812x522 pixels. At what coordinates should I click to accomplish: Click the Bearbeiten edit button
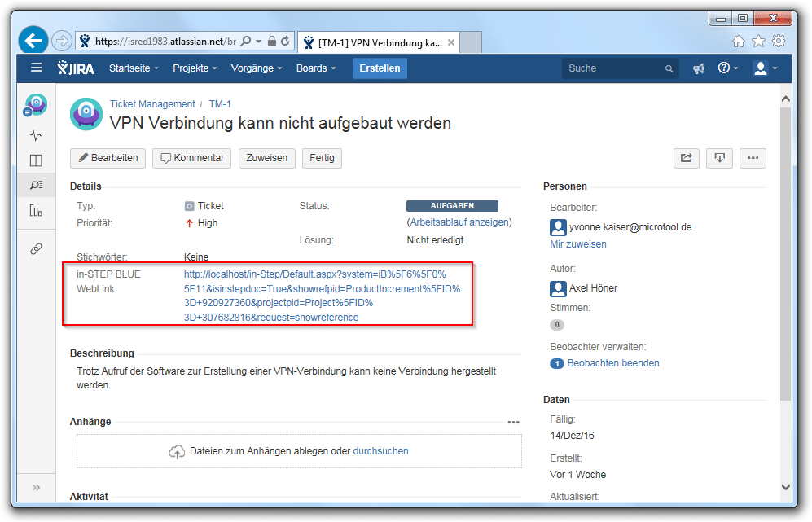click(x=108, y=158)
